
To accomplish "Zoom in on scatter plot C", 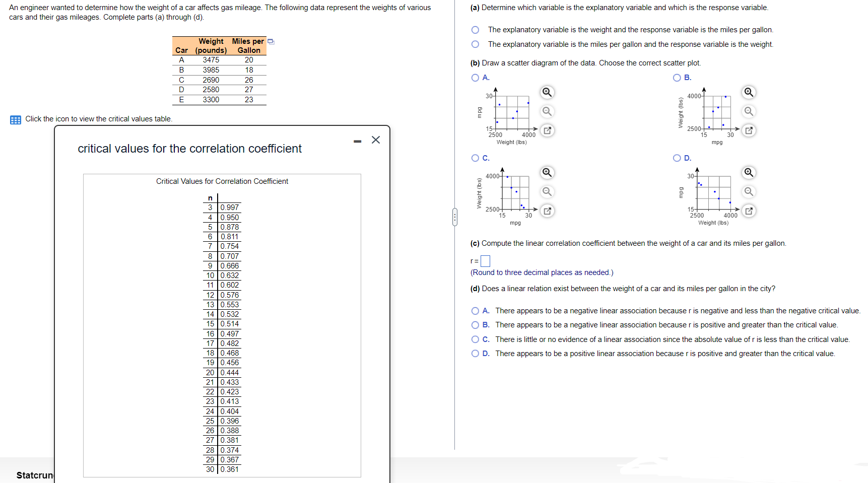I will tap(547, 173).
